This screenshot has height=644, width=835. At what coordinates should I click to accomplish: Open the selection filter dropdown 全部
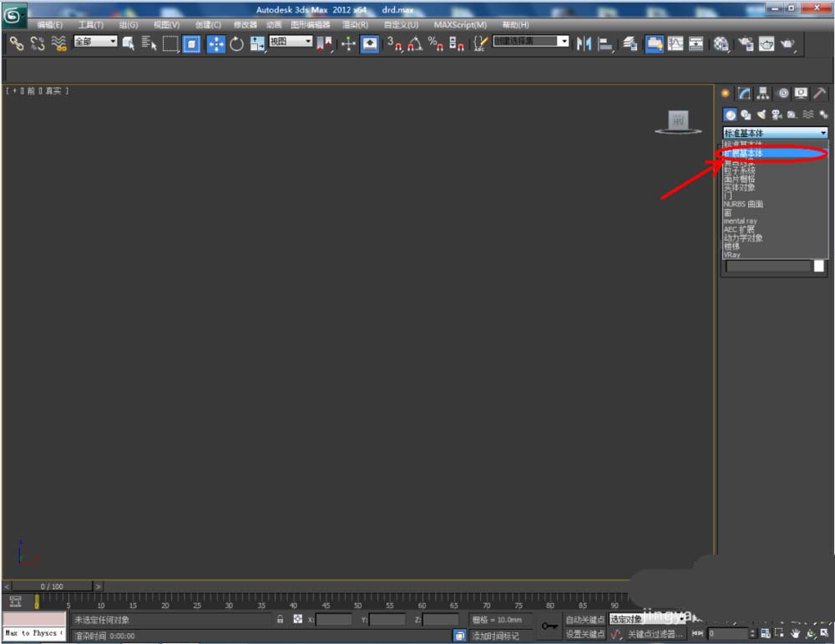95,41
